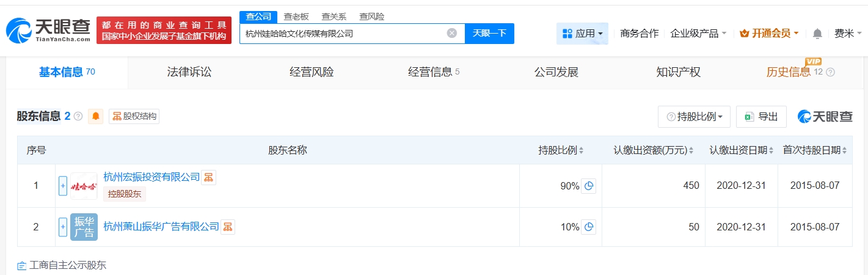Open the 杭州宏振投资有限公司 shareholder link
Viewport: 868px width, 275px height.
[x=151, y=177]
